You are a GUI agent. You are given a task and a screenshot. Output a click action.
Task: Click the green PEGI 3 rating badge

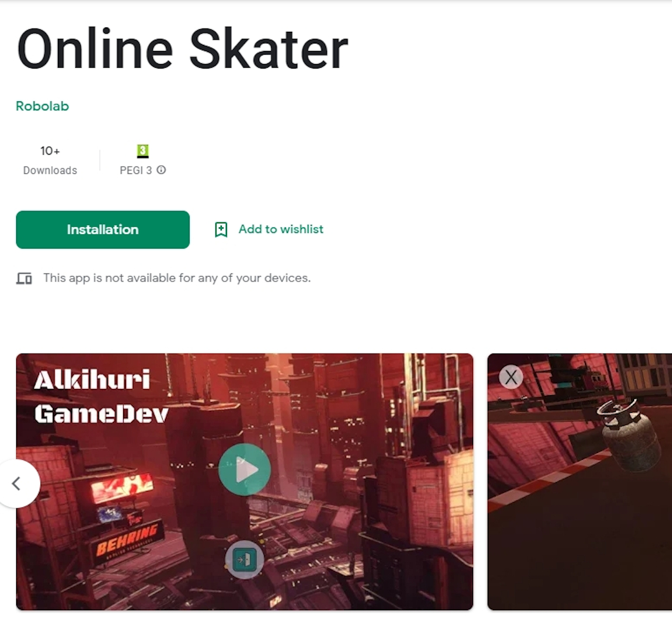coord(143,151)
